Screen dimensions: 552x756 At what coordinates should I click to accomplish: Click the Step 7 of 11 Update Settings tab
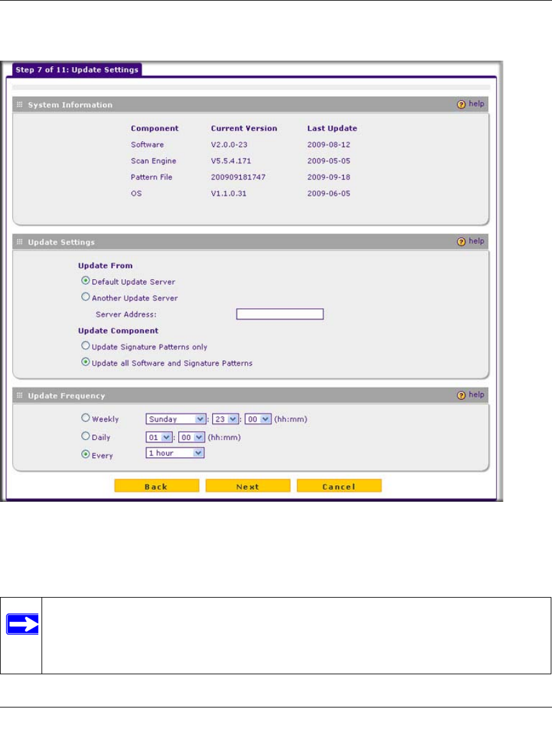tap(77, 70)
